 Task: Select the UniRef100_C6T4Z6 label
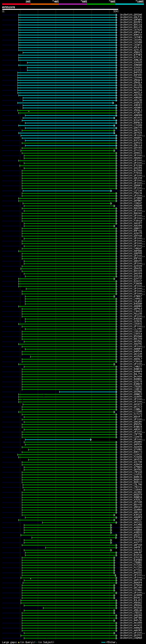[131, 30]
